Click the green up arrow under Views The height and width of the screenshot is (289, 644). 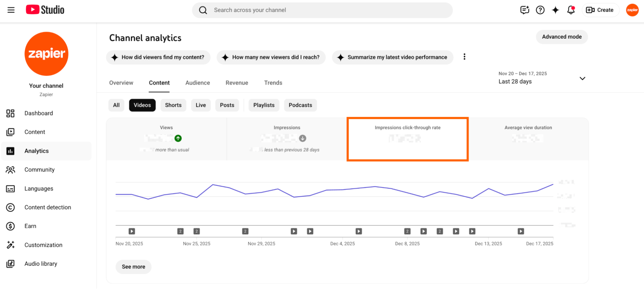178,138
